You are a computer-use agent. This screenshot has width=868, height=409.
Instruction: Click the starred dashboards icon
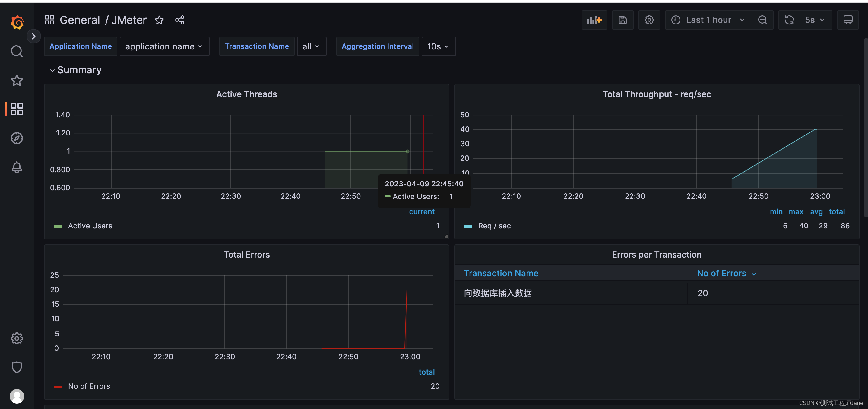(x=16, y=80)
